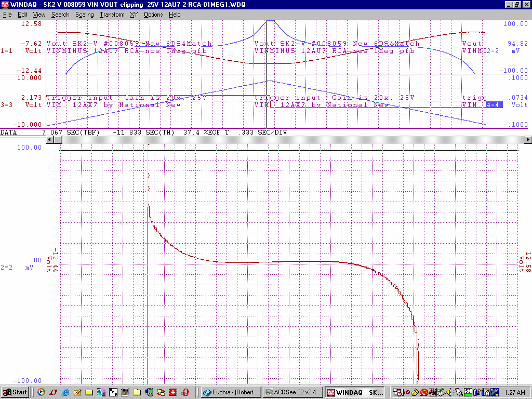
Task: Switch to Eudora taskbar button
Action: click(231, 392)
